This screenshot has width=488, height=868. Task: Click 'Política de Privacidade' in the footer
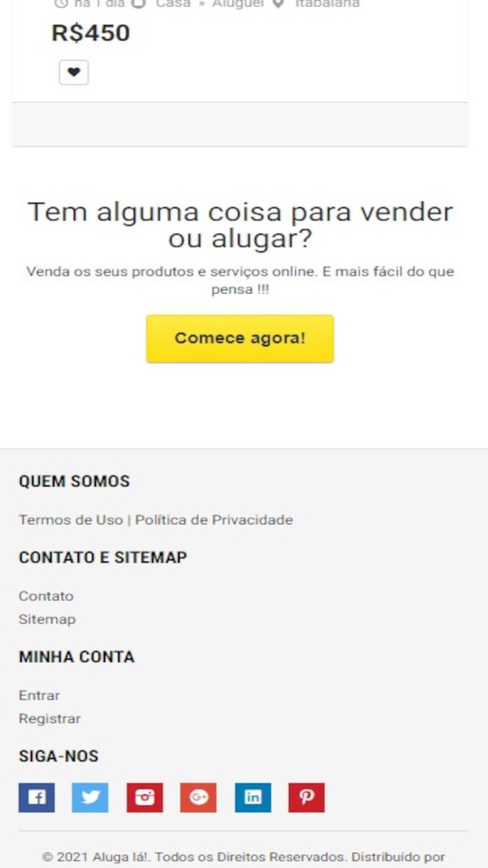pos(215,520)
